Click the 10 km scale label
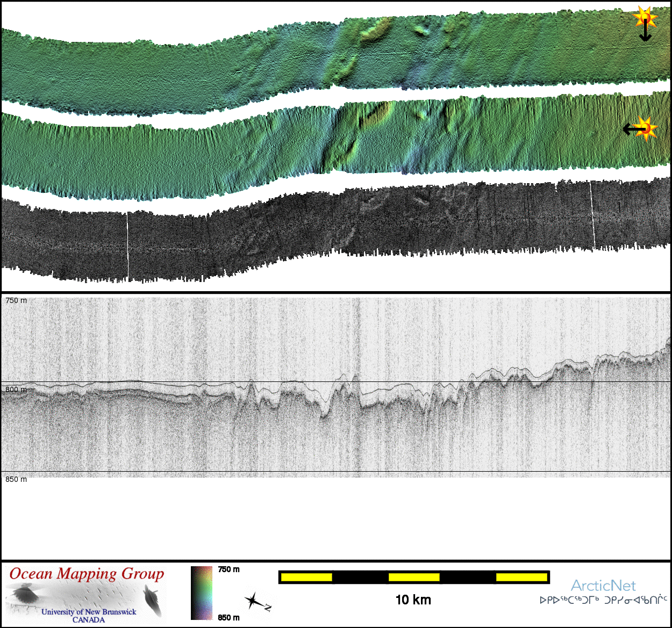Image resolution: width=672 pixels, height=628 pixels. (x=413, y=600)
